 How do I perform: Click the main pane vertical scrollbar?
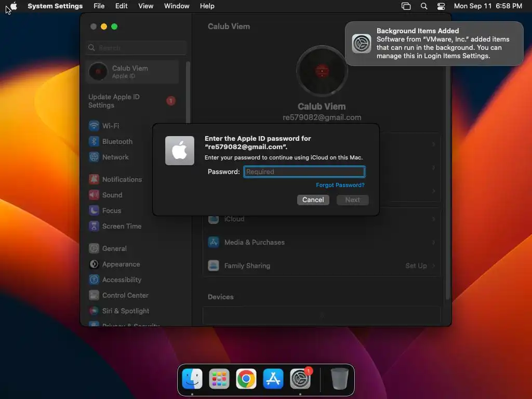pos(448,183)
